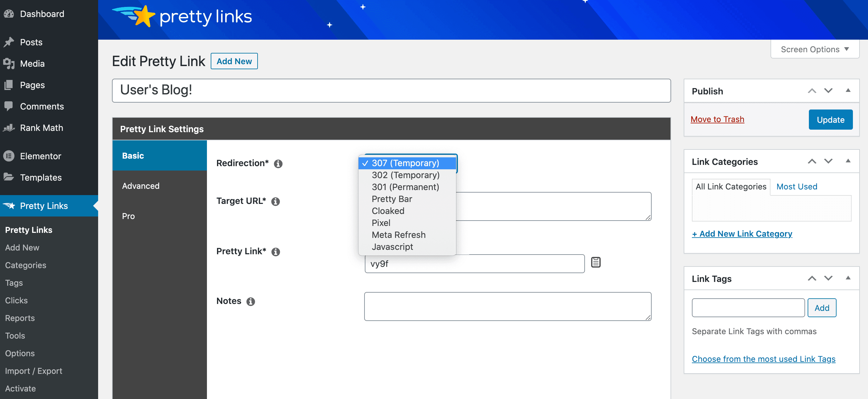Click the Pretty Link info icon
Image resolution: width=868 pixels, height=399 pixels.
coord(275,252)
